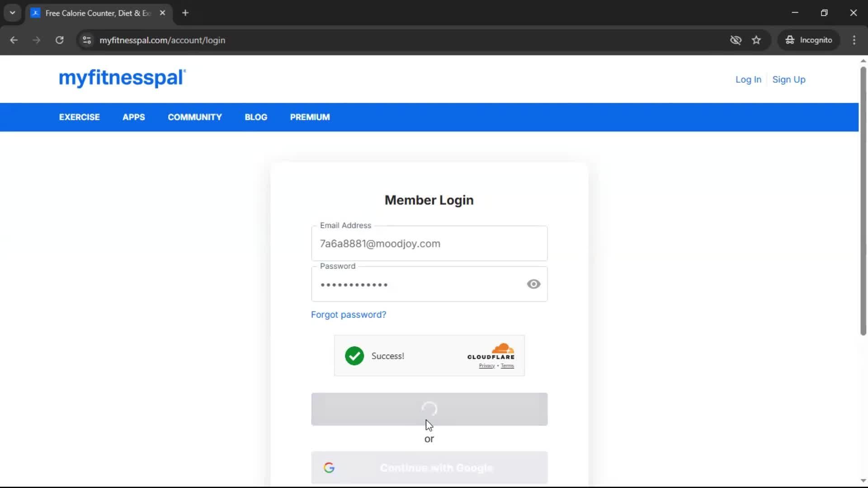Click the Google G icon

(329, 468)
